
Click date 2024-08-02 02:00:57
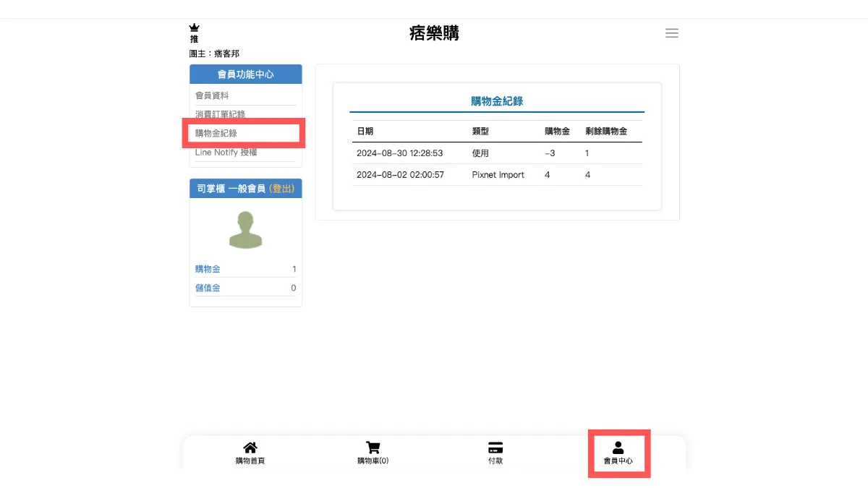(x=400, y=175)
